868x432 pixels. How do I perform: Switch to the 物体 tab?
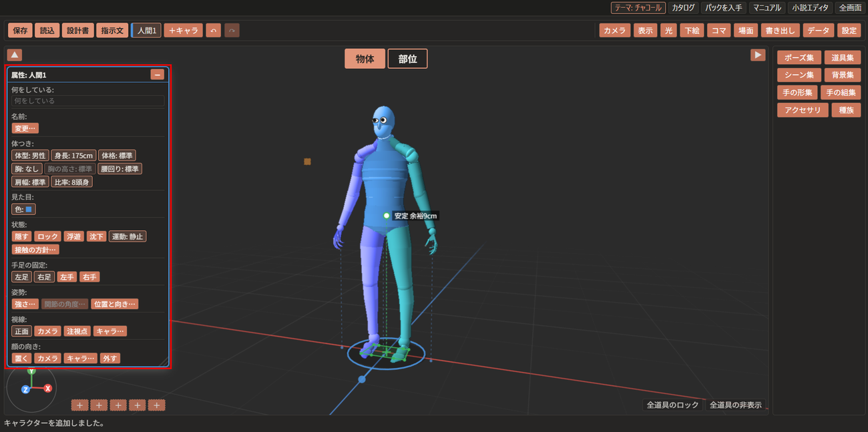[365, 59]
